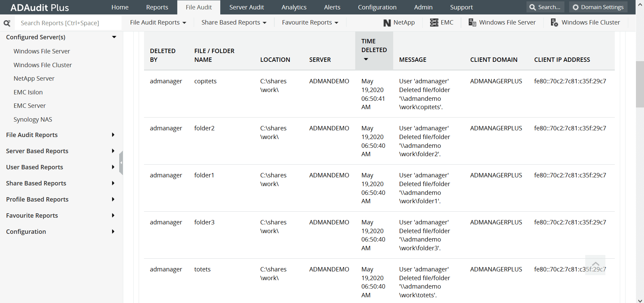644x303 pixels.
Task: Click the ADAudit Plus logo
Action: pos(40,7)
